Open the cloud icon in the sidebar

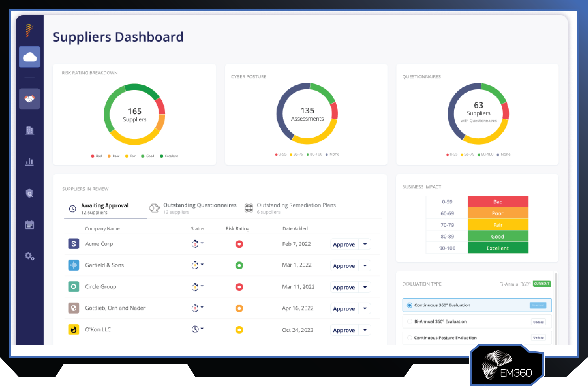pos(30,57)
